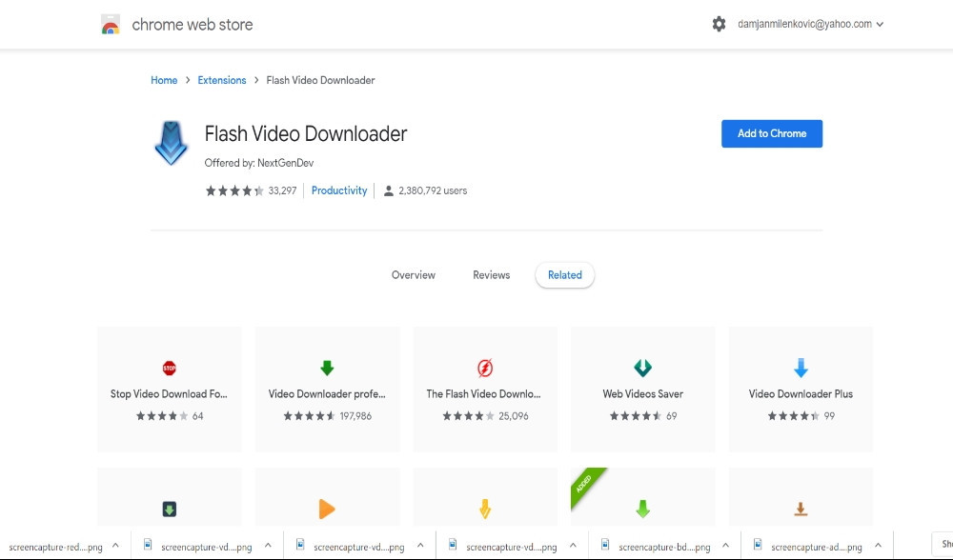Screen dimensions: 953x560
Task: Click the star rating of Flash Video Downloader
Action: tap(234, 190)
